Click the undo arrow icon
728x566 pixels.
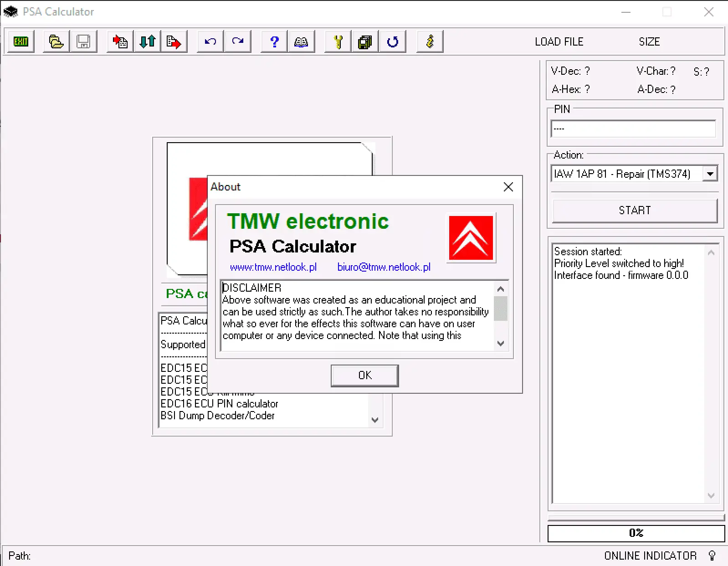pyautogui.click(x=210, y=42)
